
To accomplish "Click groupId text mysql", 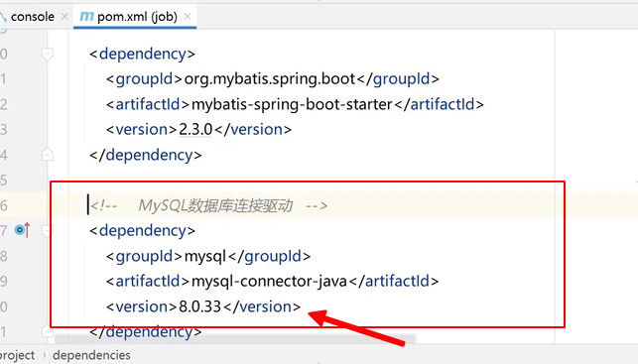I will click(x=205, y=256).
